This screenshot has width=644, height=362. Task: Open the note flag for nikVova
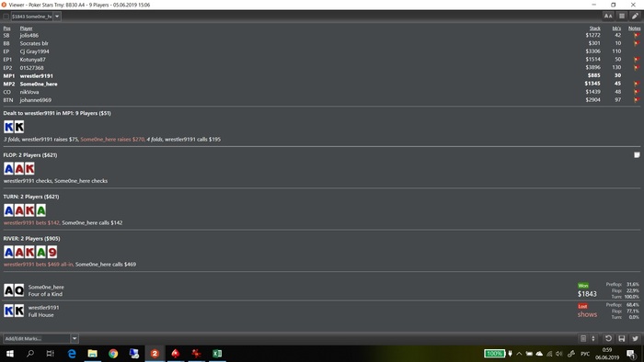tap(637, 92)
